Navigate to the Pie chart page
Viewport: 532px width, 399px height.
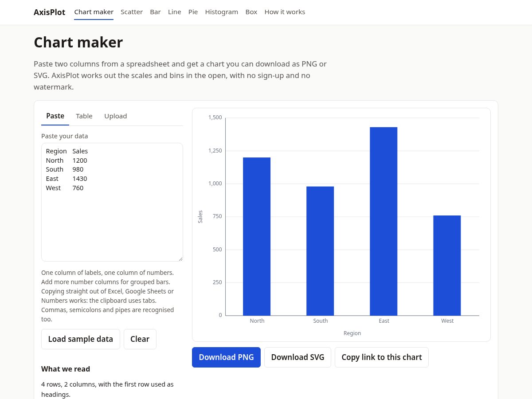(x=193, y=12)
